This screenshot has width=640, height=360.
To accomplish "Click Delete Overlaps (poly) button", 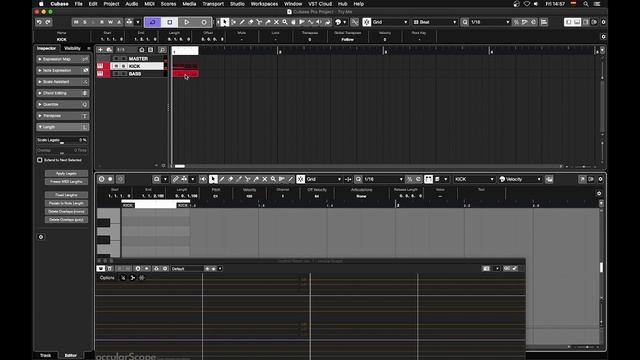I will point(66,220).
